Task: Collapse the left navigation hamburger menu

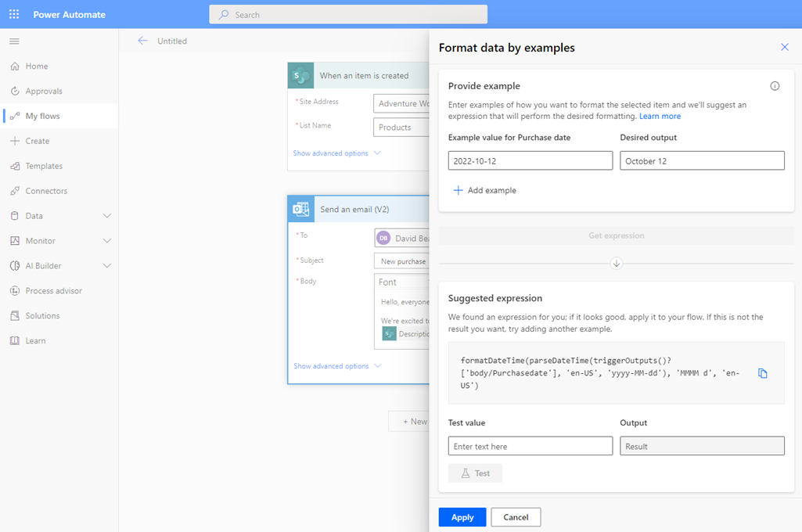Action: point(14,41)
